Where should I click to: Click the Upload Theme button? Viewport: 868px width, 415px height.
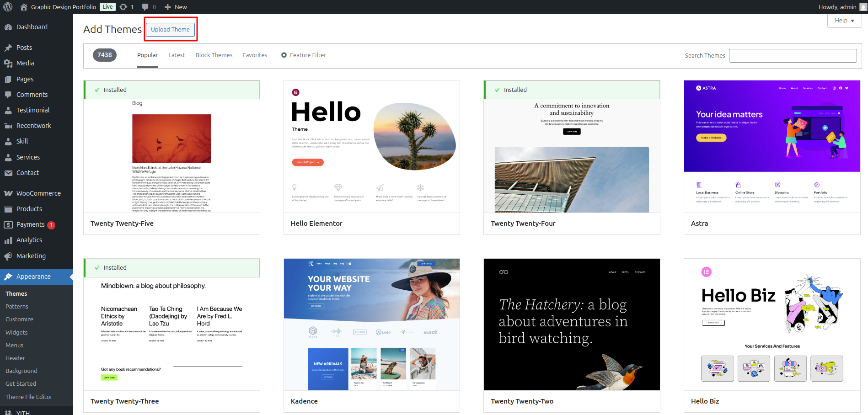170,29
